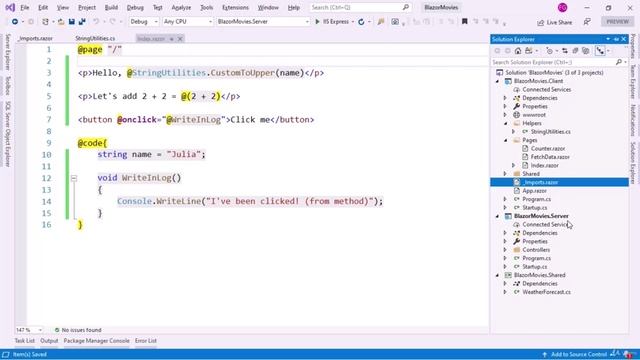The height and width of the screenshot is (360, 640).
Task: Focus the main Search (Ctrl+Q) box
Action: [x=360, y=7]
